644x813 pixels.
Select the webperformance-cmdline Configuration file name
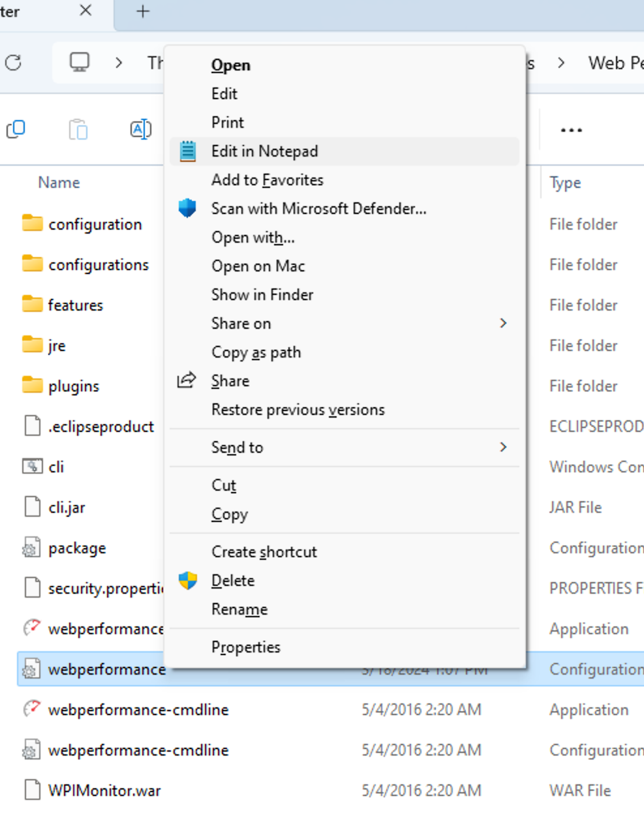(x=138, y=750)
